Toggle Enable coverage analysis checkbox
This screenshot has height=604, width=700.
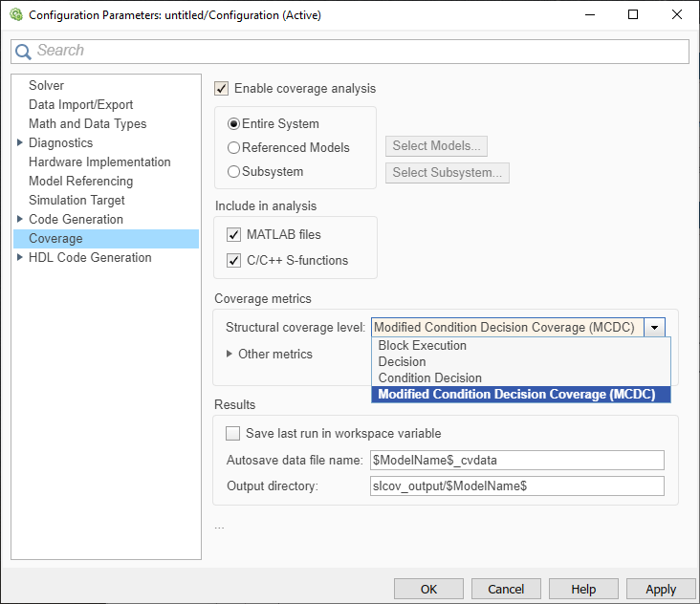click(x=222, y=89)
